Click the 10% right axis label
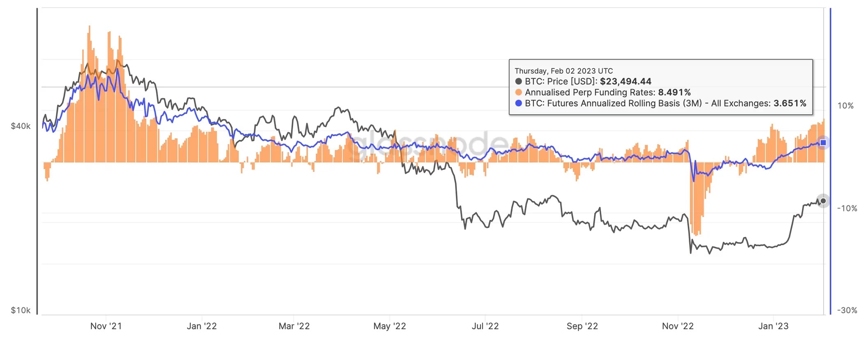 coord(846,106)
